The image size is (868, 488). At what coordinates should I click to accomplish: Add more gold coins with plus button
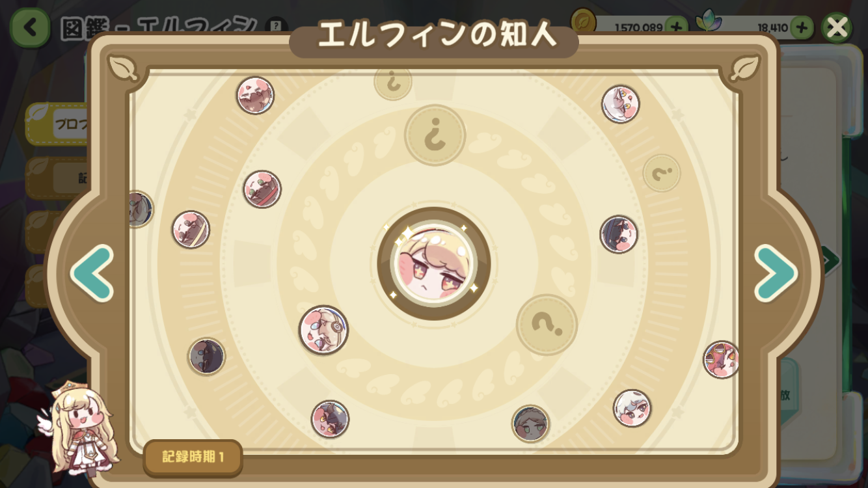point(676,27)
